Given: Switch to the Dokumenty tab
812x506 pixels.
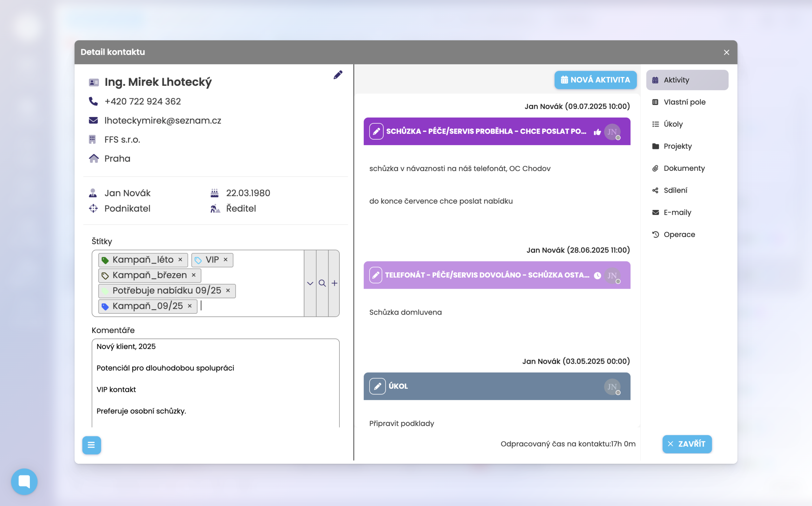Looking at the screenshot, I should point(684,168).
